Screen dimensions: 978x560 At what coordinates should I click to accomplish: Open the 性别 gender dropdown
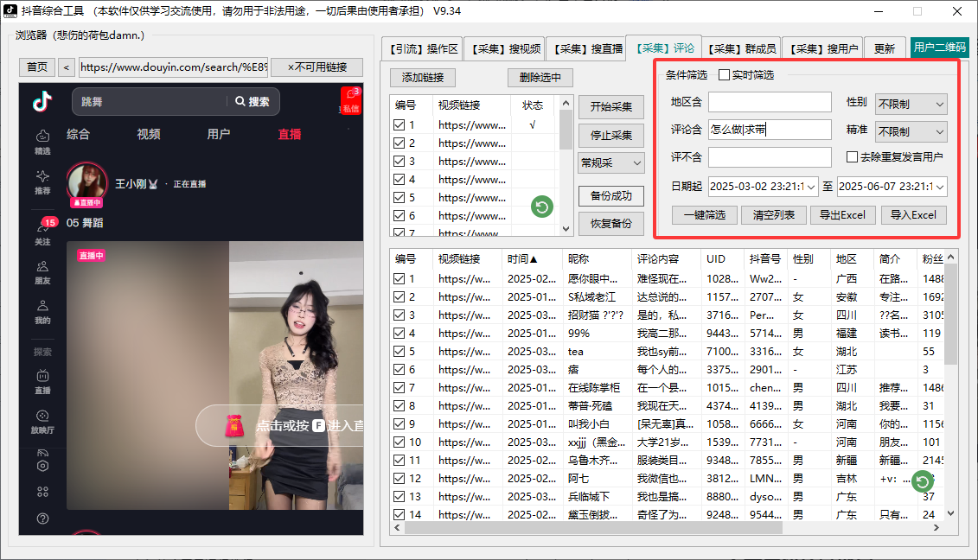[911, 104]
